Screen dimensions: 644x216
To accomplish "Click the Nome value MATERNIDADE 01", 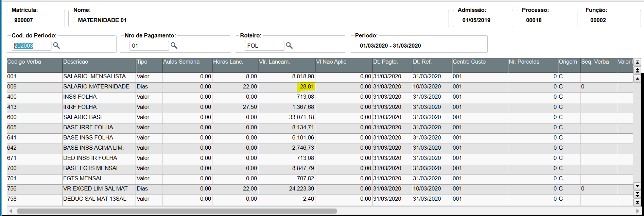I will pyautogui.click(x=102, y=20).
